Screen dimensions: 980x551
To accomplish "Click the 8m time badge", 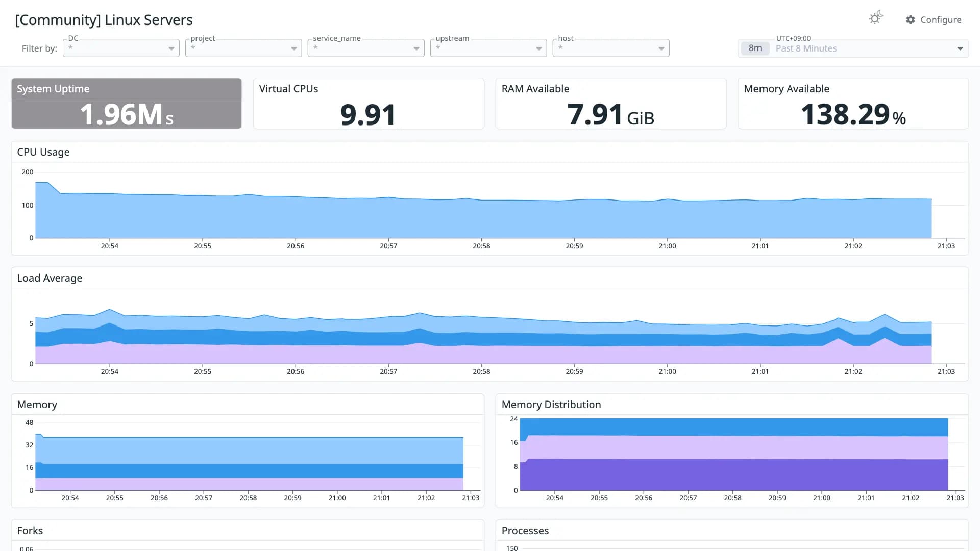I will click(x=755, y=48).
